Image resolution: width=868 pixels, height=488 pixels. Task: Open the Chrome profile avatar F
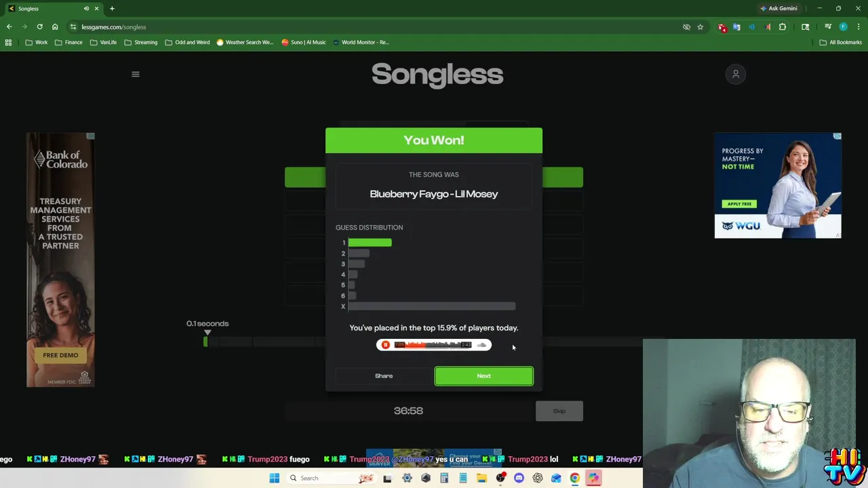click(844, 27)
